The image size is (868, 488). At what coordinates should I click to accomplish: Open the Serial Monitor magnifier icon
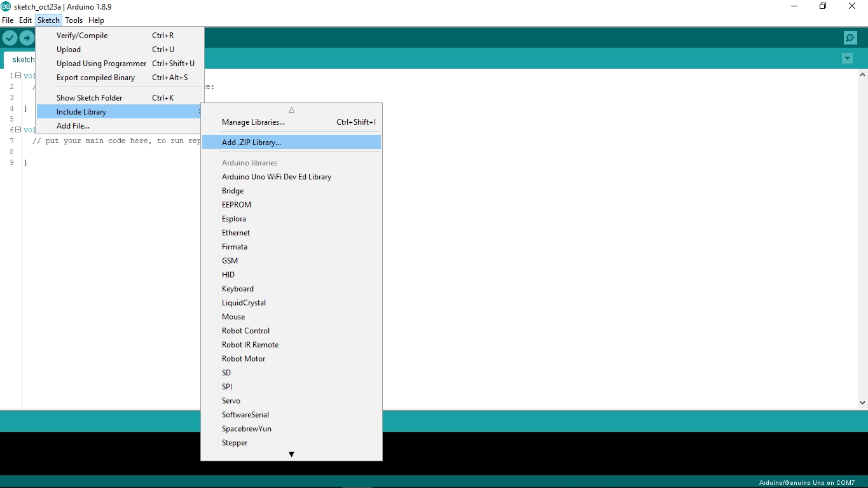[850, 38]
